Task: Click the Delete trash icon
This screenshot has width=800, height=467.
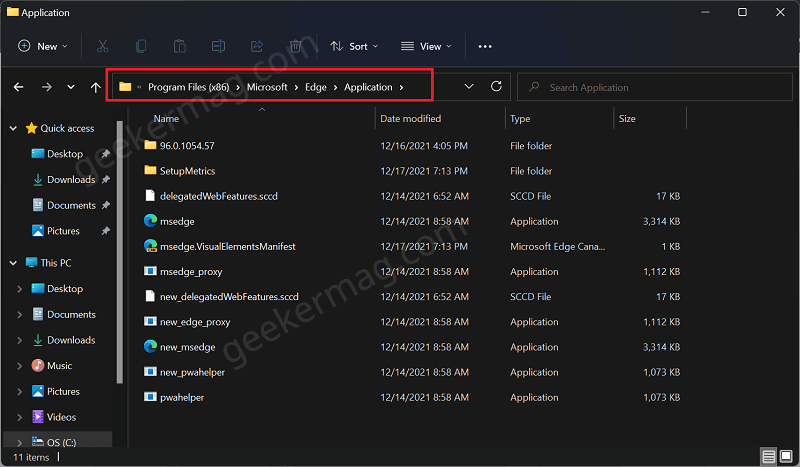Action: coord(295,46)
